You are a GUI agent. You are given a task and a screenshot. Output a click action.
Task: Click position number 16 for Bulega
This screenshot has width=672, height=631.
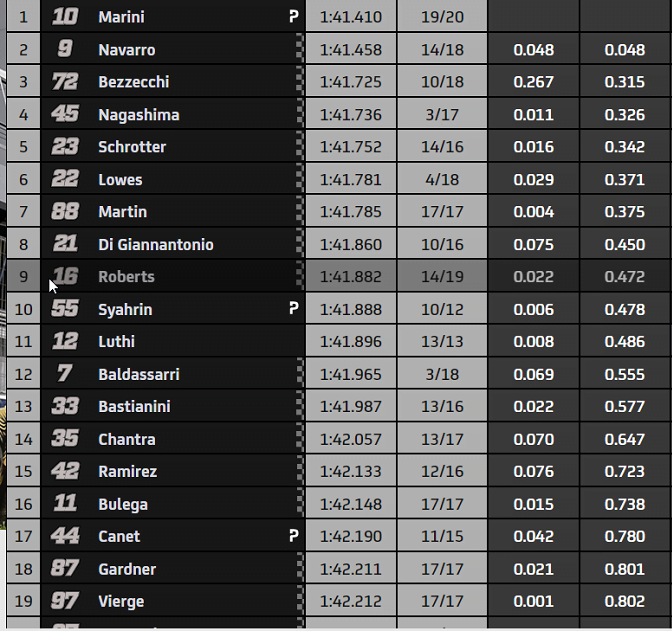pos(24,504)
